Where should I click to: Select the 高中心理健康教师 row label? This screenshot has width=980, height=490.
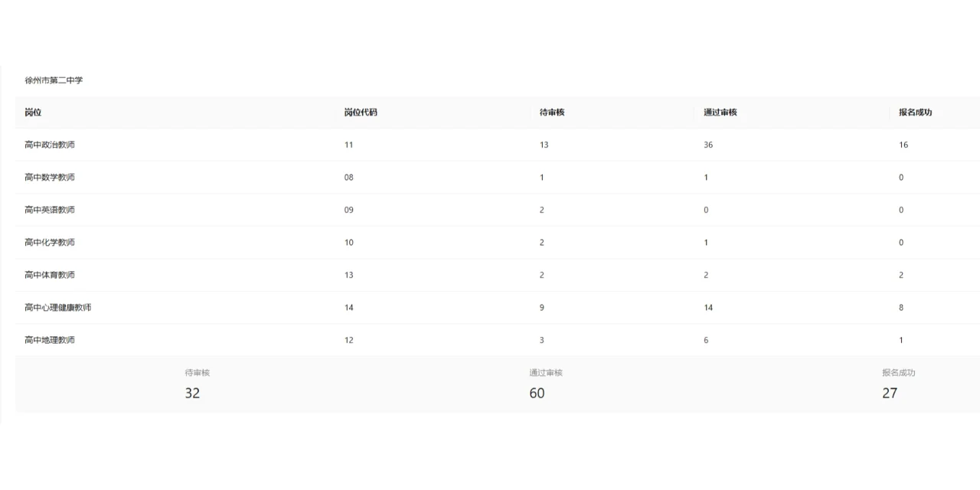(58, 308)
